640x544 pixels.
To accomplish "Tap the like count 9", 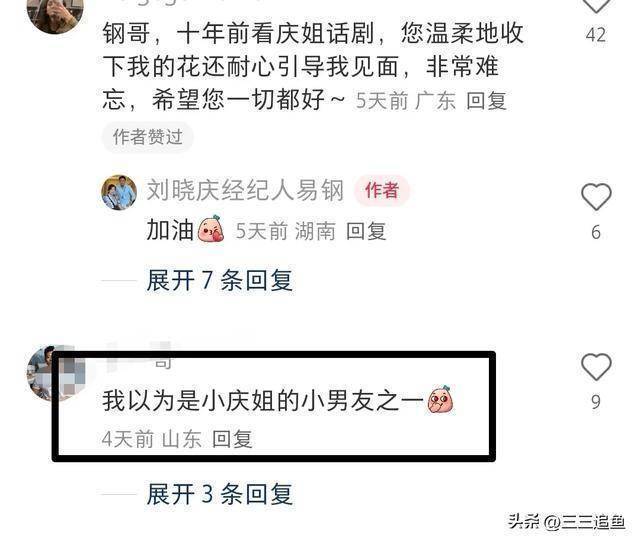I will coord(596,402).
